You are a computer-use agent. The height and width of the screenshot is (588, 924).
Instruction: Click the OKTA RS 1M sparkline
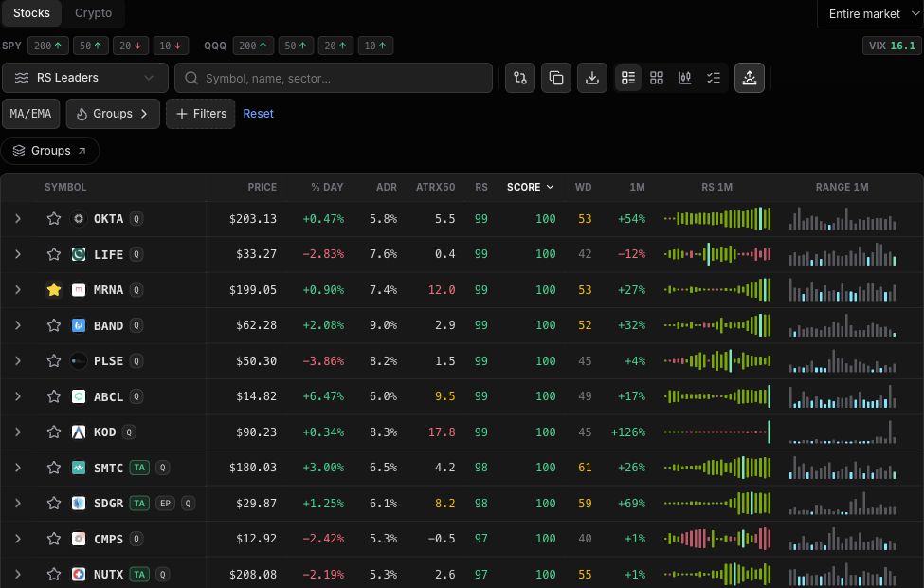coord(717,219)
